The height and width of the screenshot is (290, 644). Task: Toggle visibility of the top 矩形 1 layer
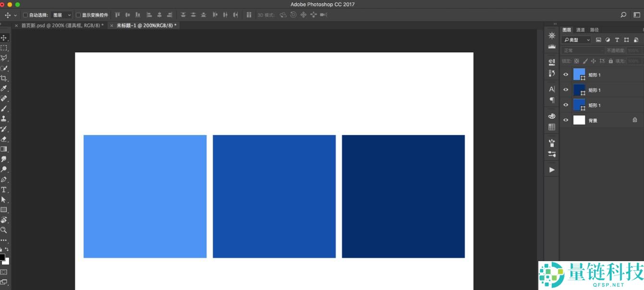566,75
